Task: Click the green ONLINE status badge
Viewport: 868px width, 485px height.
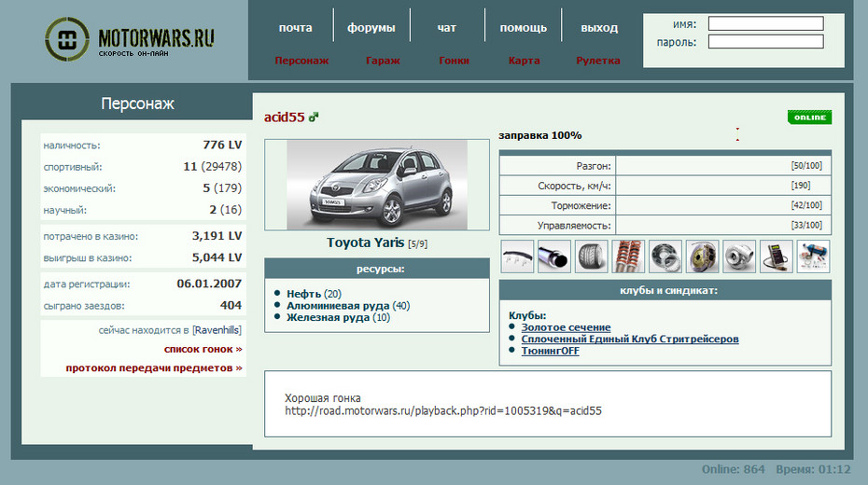Action: (809, 118)
